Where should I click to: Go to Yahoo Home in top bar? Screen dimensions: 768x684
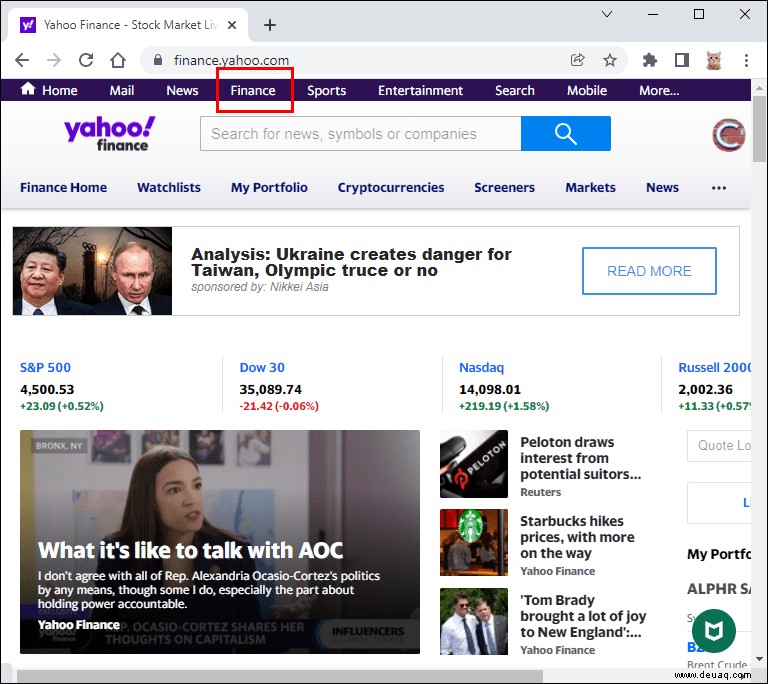coord(49,90)
